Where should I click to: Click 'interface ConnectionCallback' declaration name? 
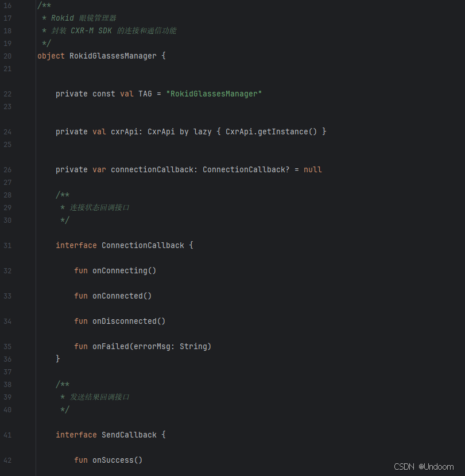coord(142,245)
